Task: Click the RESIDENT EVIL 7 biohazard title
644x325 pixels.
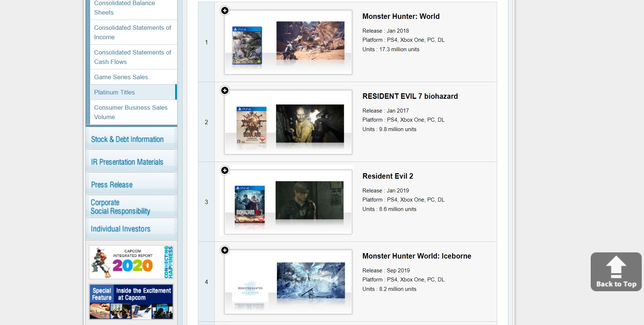Action: point(410,96)
